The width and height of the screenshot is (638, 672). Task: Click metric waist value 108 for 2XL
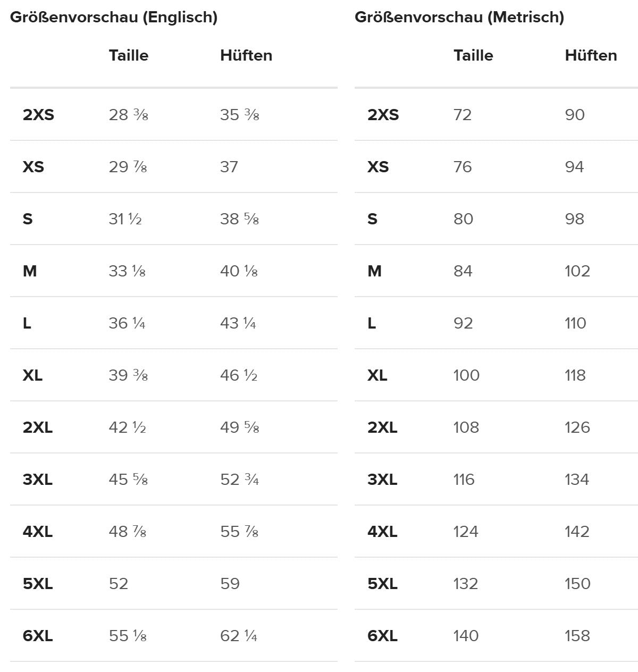coord(466,427)
